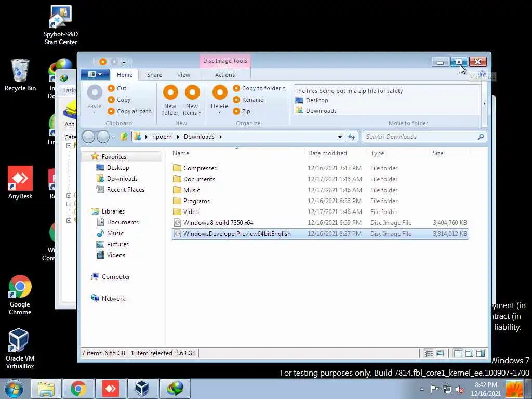
Task: Open the address bar history dropdown
Action: [340, 137]
